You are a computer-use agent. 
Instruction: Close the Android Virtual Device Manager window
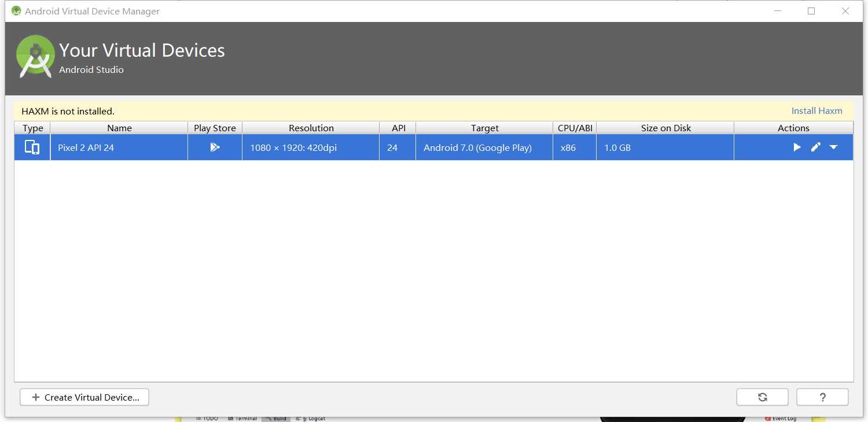[x=845, y=11]
